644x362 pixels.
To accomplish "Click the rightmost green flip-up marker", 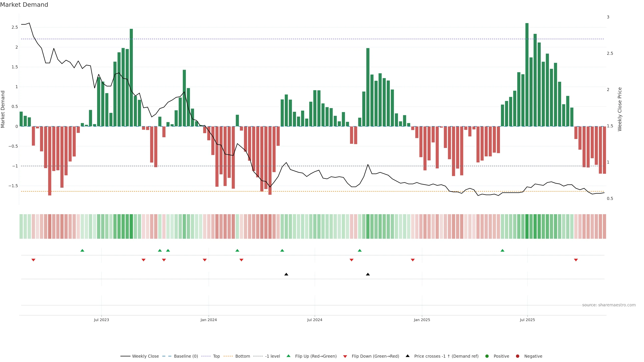I will click(502, 250).
